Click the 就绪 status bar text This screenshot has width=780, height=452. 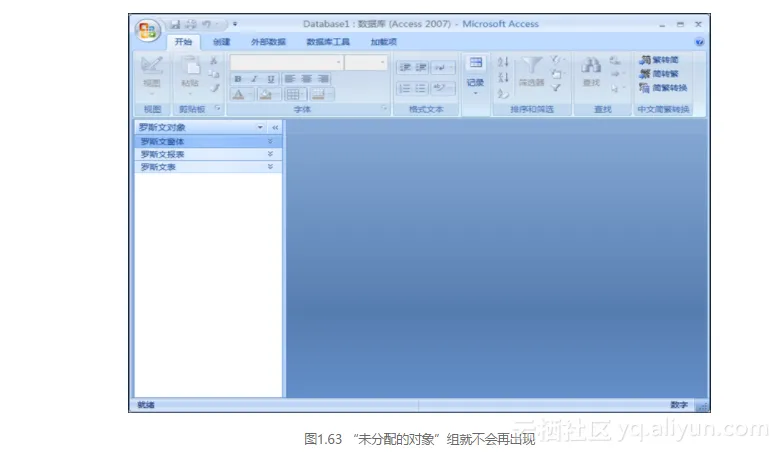[146, 405]
